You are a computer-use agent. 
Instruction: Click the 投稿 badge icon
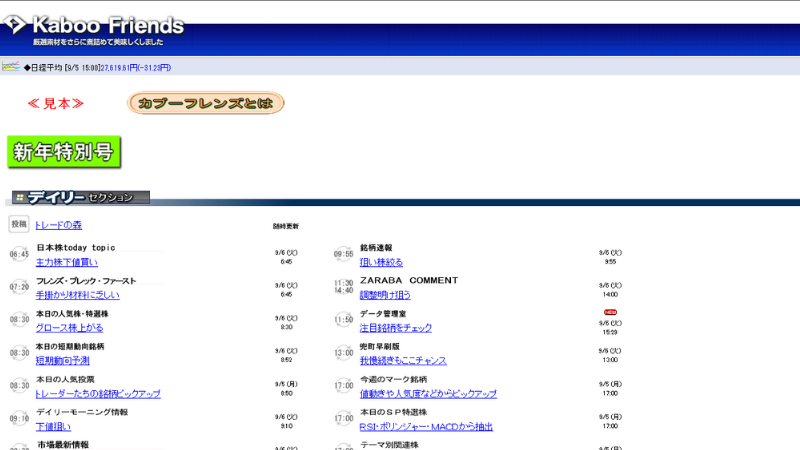point(19,224)
